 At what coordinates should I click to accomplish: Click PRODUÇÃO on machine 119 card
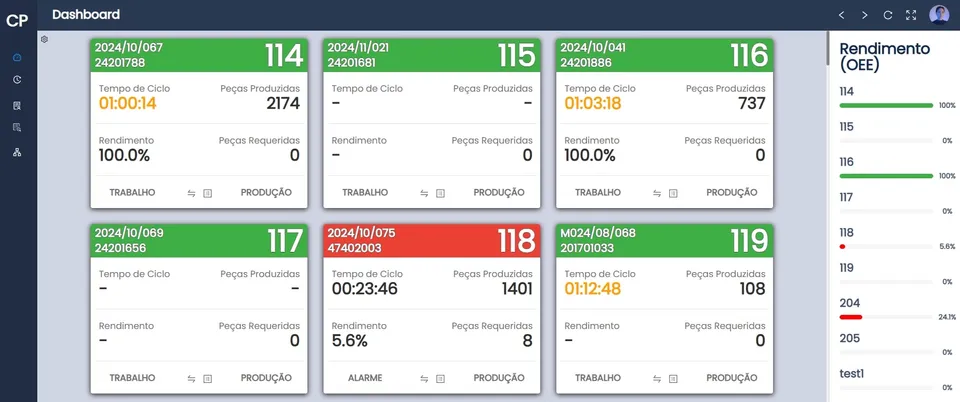(x=732, y=378)
